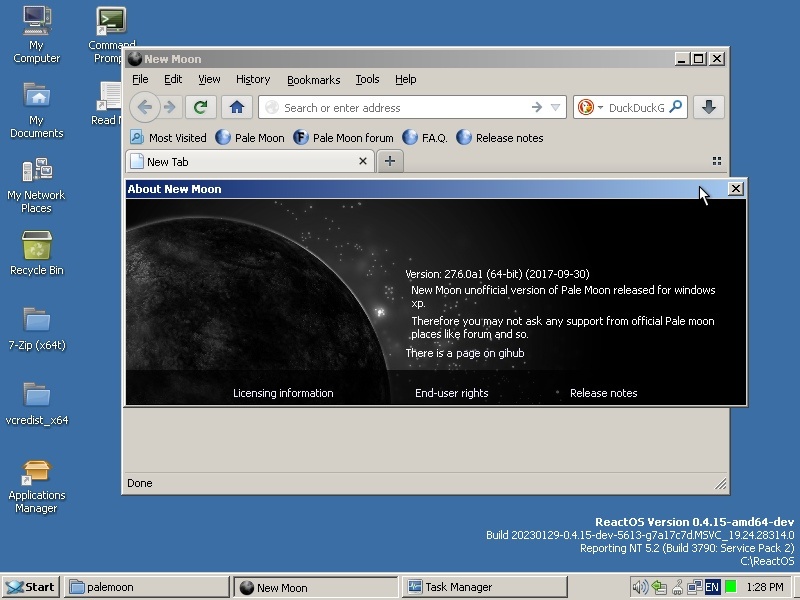800x600 pixels.
Task: Click the network computers tray icon
Action: [x=694, y=587]
